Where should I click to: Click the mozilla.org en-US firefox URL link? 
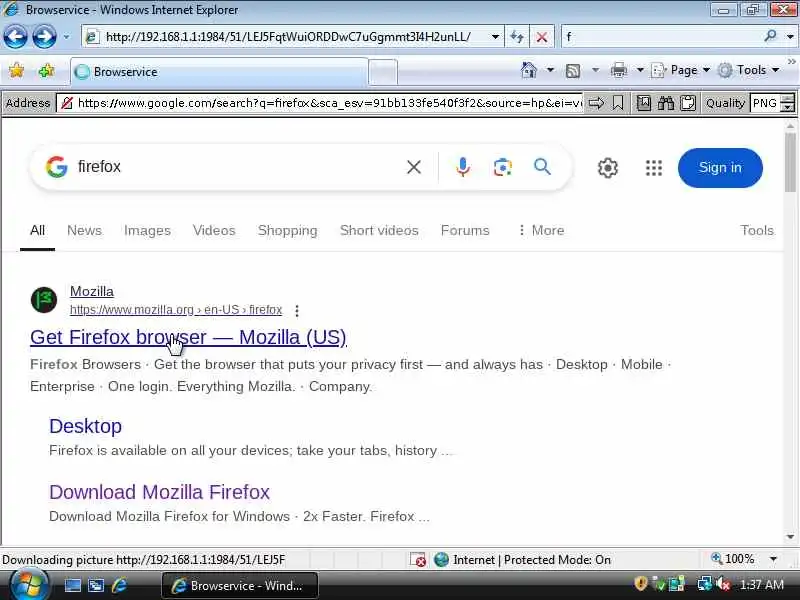[176, 310]
